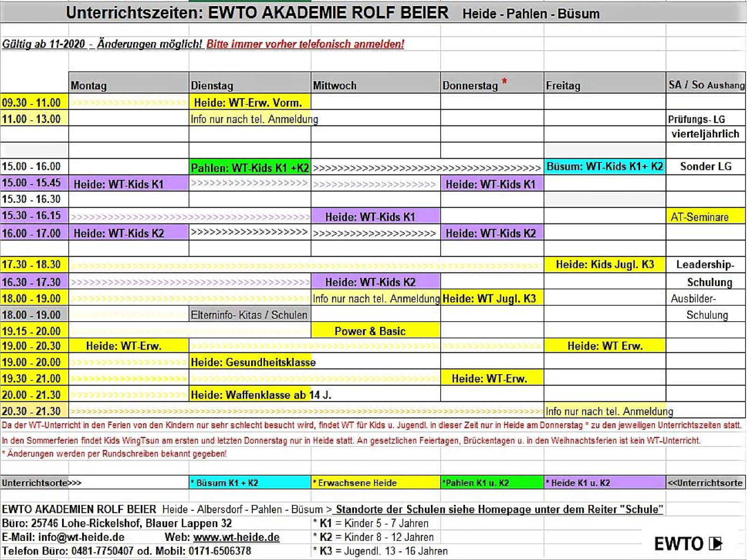Select Heide: WT-Kids K2 in the 16.30 - 17.30 row
The height and width of the screenshot is (560, 747).
[x=376, y=281]
